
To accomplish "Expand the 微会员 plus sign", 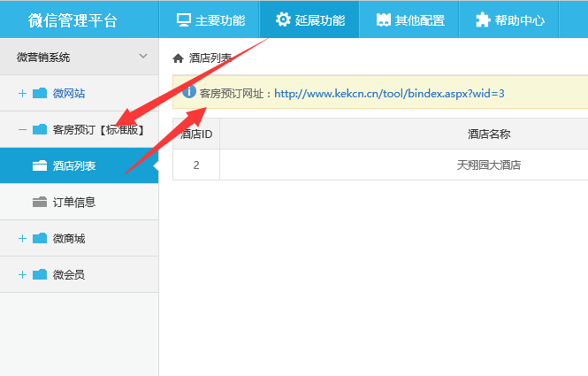I will pyautogui.click(x=22, y=274).
